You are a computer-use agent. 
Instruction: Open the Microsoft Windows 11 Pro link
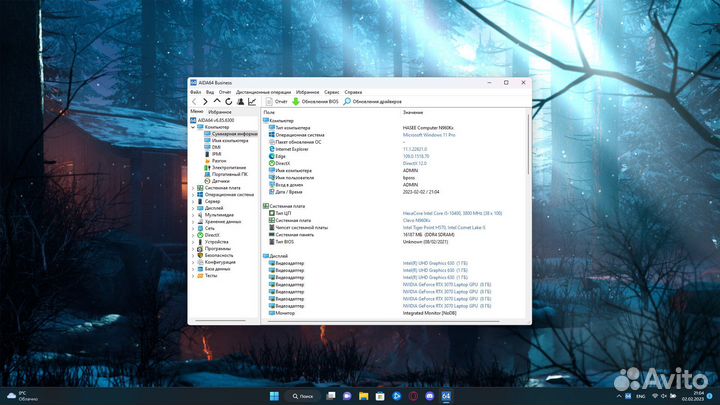tap(429, 135)
